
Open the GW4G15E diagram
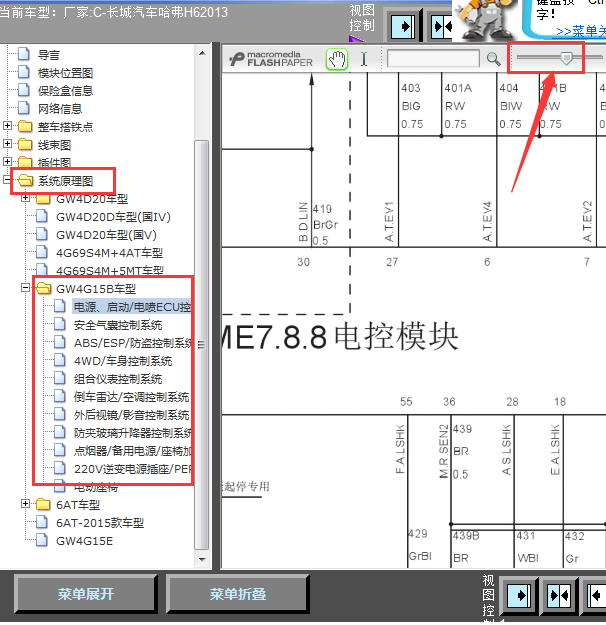coord(84,541)
